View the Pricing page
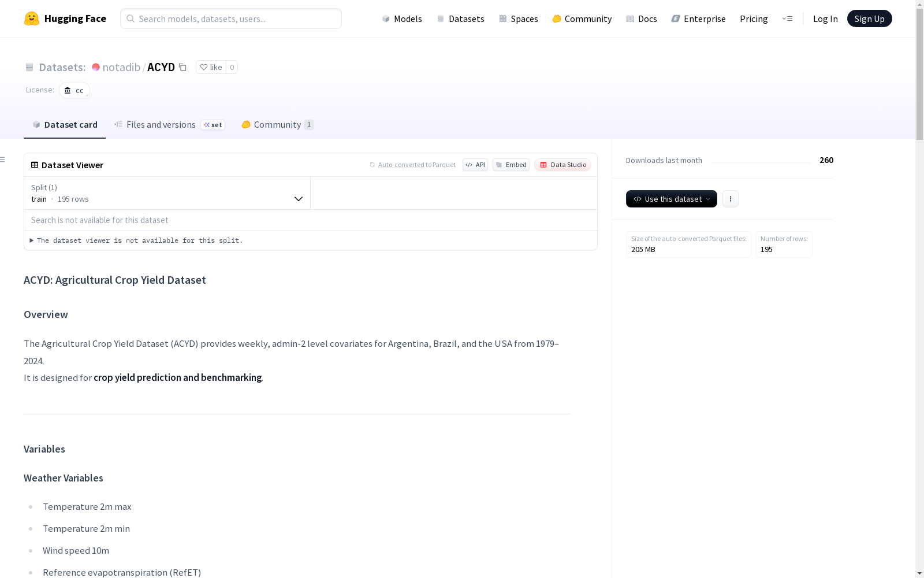This screenshot has height=578, width=924. [754, 18]
